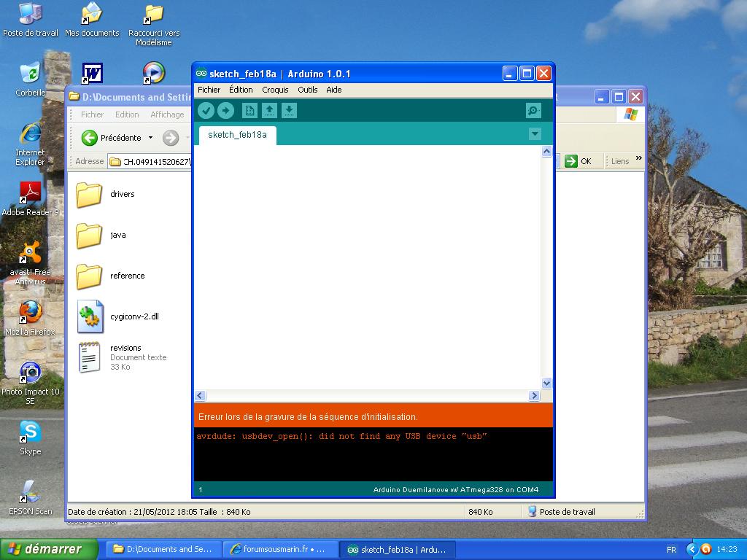Open the Outils menu
747x560 pixels.
pyautogui.click(x=307, y=90)
